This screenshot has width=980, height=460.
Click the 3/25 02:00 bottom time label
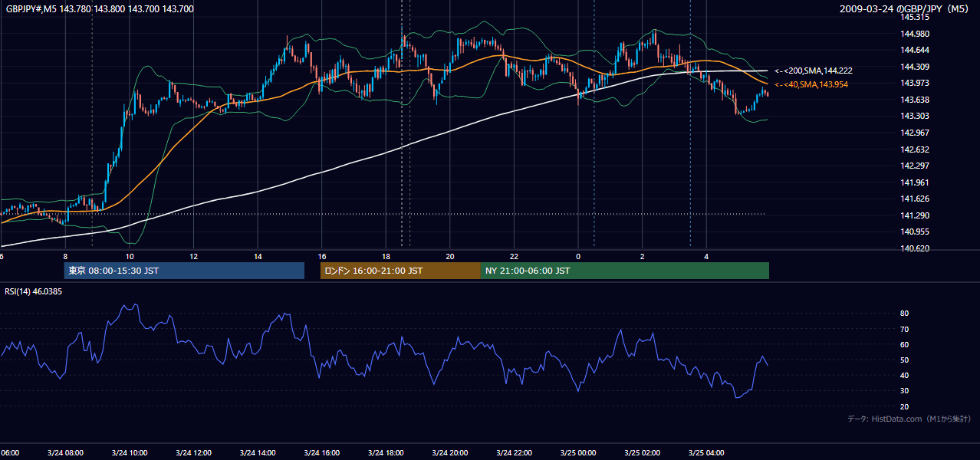[x=642, y=453]
